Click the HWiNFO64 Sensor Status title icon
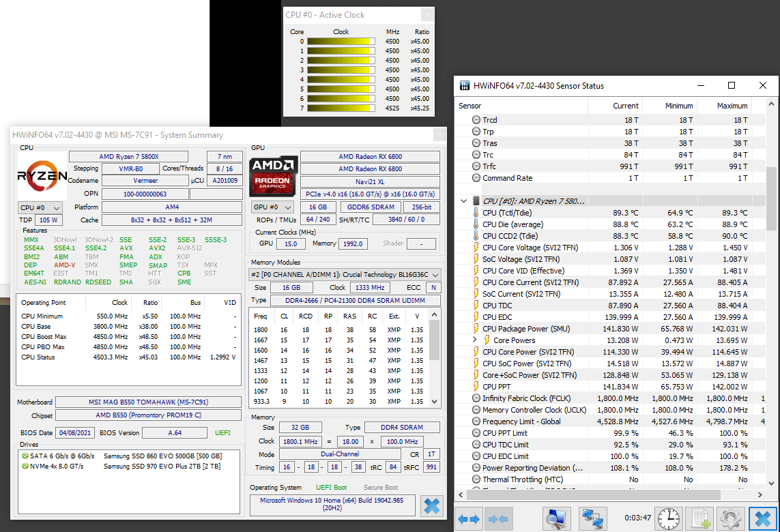 465,85
